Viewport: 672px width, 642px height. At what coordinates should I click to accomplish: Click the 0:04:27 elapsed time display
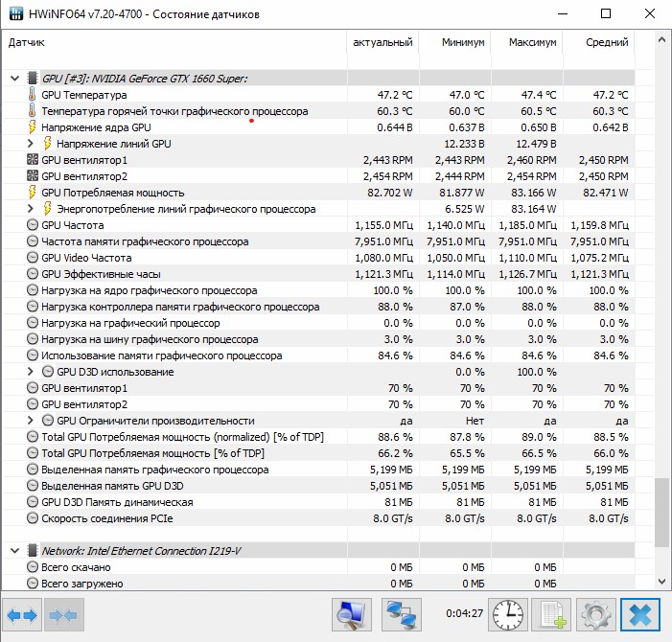(464, 613)
